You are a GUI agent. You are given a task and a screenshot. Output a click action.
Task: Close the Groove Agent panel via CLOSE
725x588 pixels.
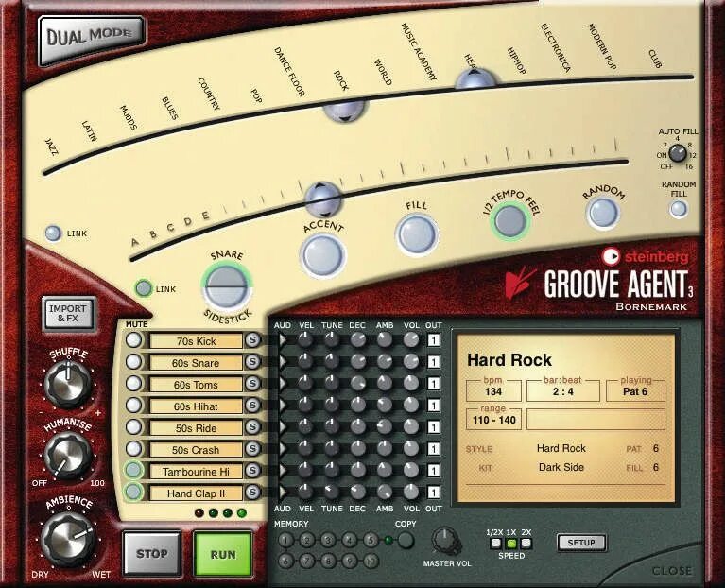click(x=672, y=571)
